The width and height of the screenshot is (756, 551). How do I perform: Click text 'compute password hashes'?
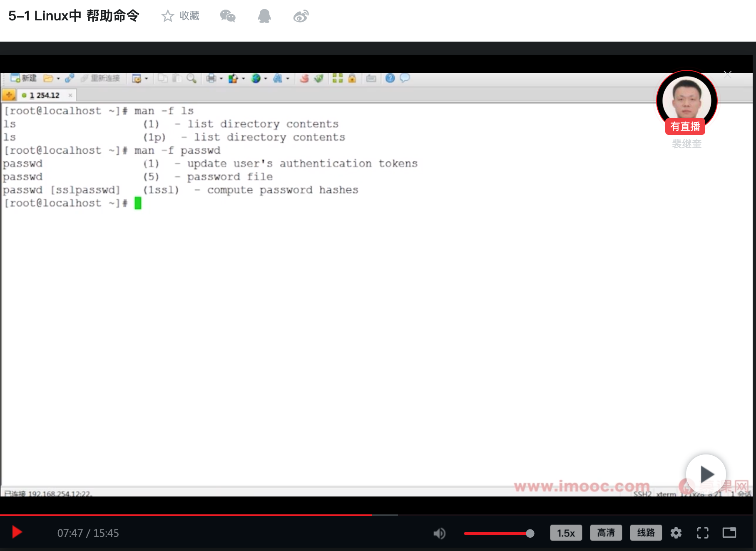coord(283,190)
